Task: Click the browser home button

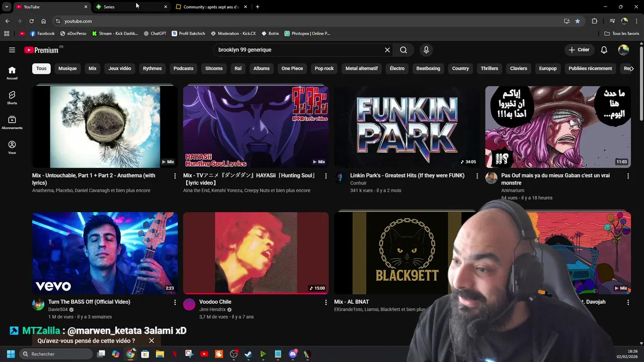Action: (43, 21)
